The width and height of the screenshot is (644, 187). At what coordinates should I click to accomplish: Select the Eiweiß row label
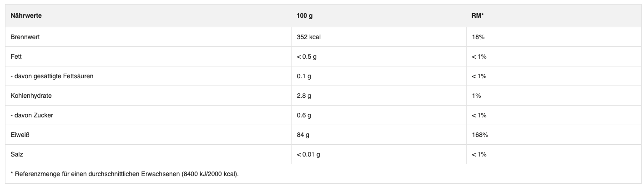click(20, 135)
